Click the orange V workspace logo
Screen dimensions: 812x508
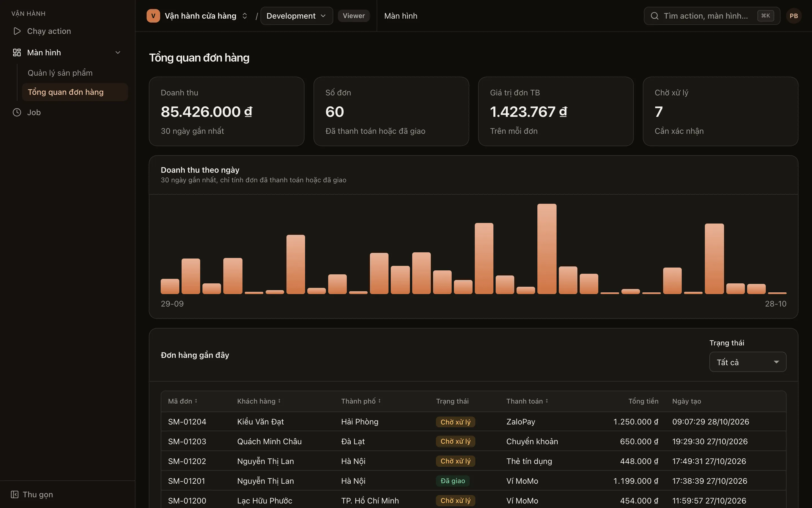click(x=153, y=16)
